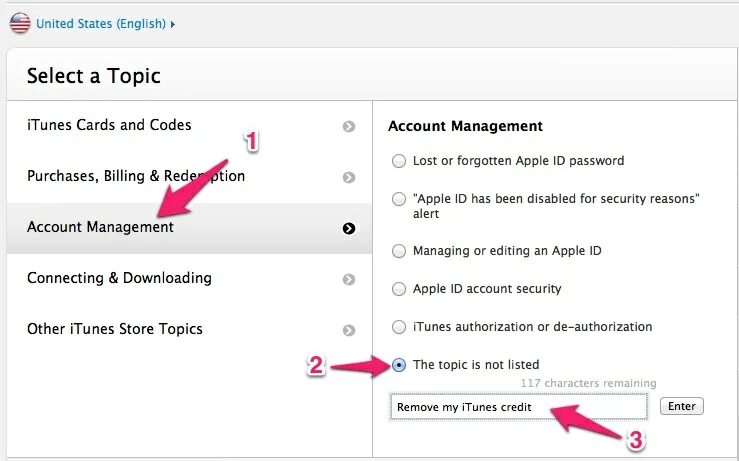Open the Purchases, Billing & Redemption topic
The width and height of the screenshot is (739, 461).
click(x=189, y=177)
